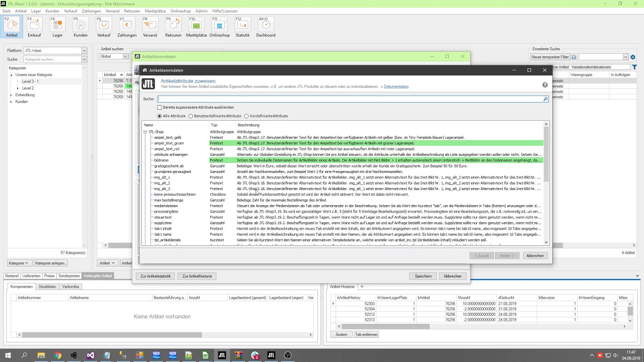
Task: Open the 'Kategorie suchen' dropdown
Action: [84, 59]
